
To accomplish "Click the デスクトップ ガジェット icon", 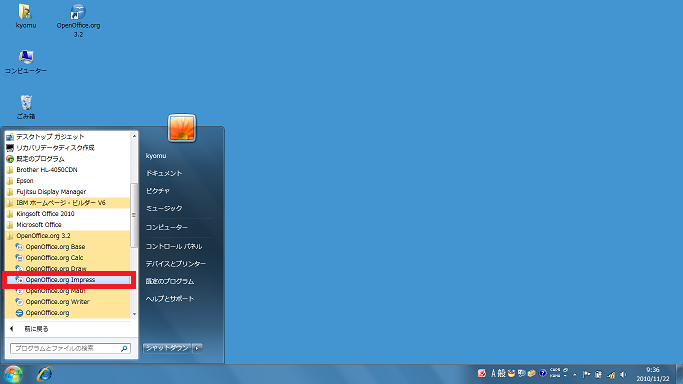I will pyautogui.click(x=10, y=137).
